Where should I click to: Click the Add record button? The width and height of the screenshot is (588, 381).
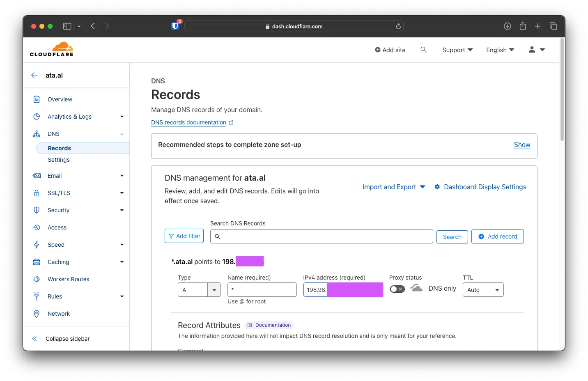498,236
